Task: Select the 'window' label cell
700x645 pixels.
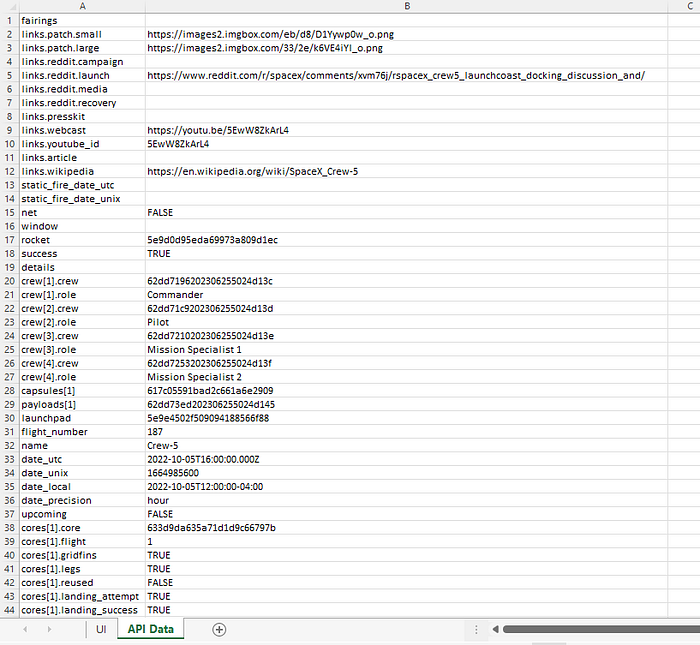Action: [x=83, y=226]
